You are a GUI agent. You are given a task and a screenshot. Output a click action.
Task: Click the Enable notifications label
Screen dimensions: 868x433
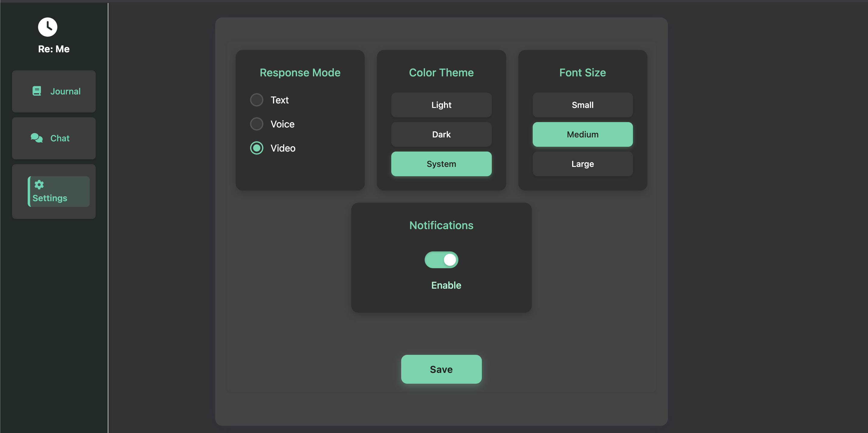[446, 285]
